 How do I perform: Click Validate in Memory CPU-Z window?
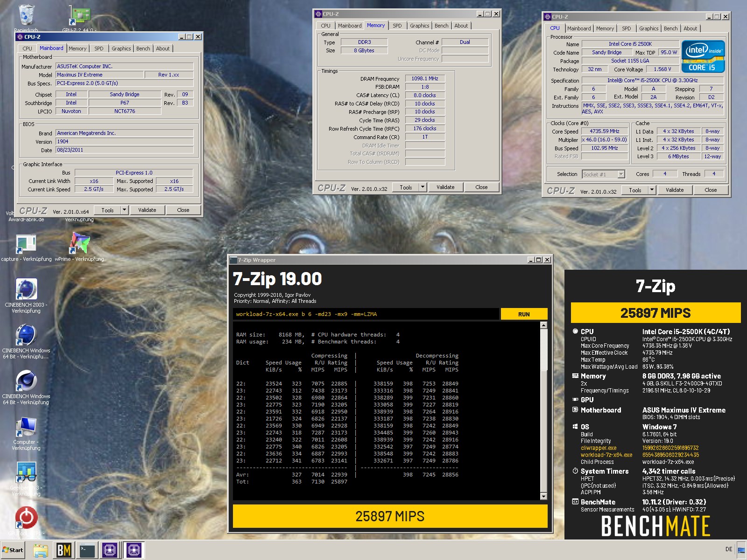click(445, 187)
